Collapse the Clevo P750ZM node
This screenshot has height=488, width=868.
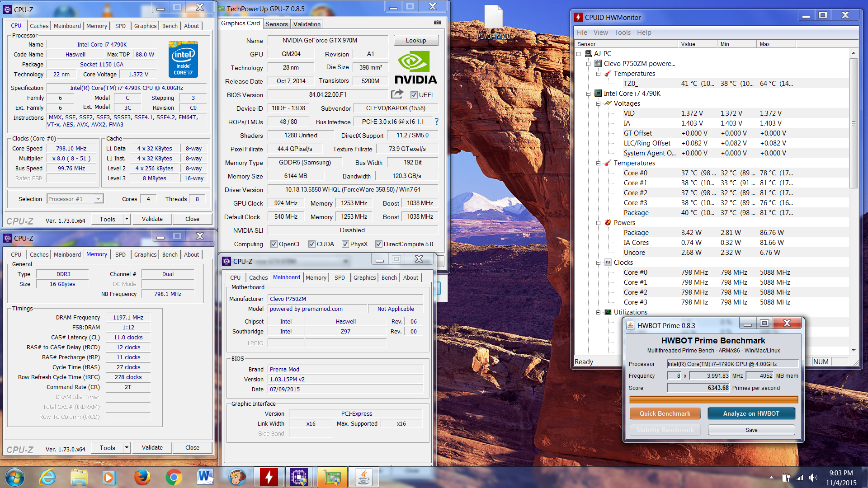pos(588,64)
